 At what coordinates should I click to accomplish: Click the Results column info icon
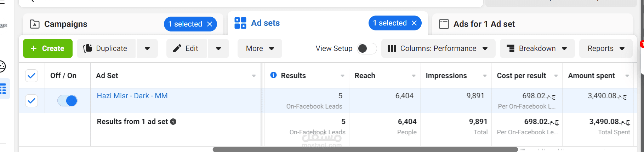coord(273,75)
